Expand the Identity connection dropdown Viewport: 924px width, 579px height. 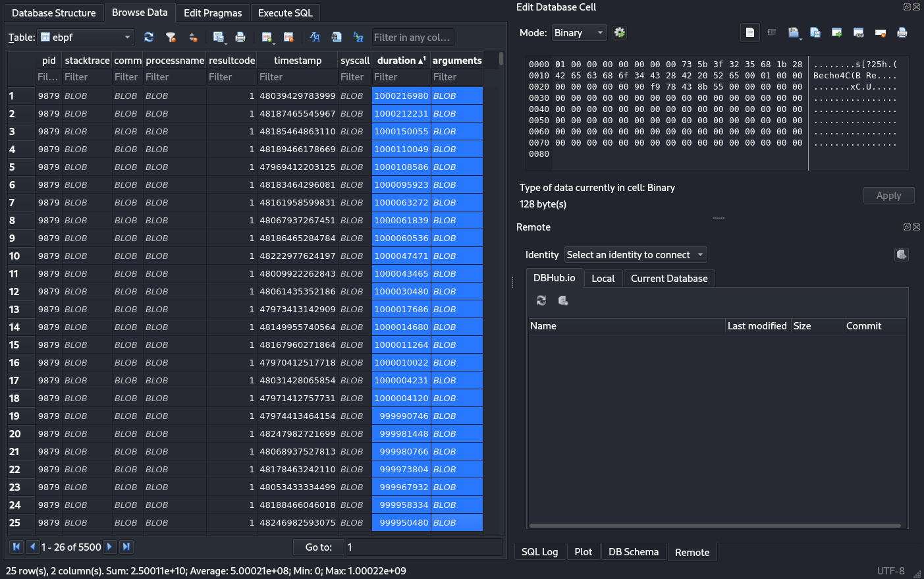636,255
